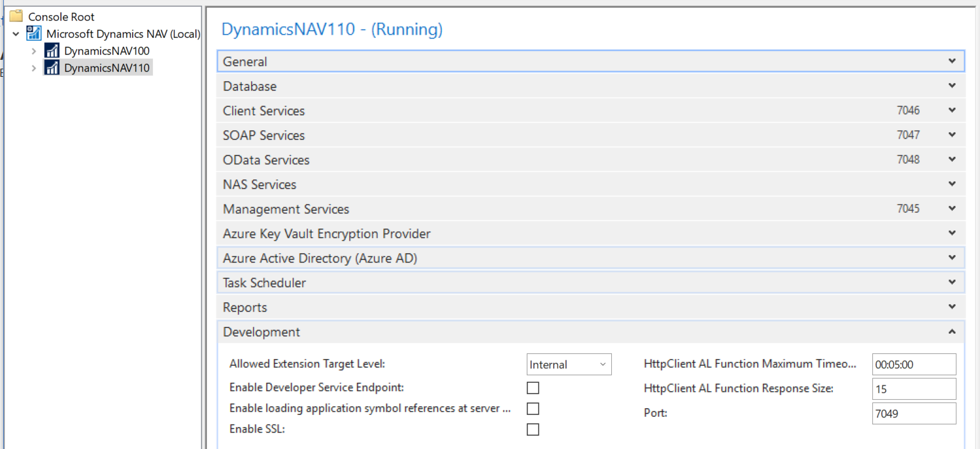
Task: Click the Allowed Extension Target Level label
Action: click(x=307, y=363)
